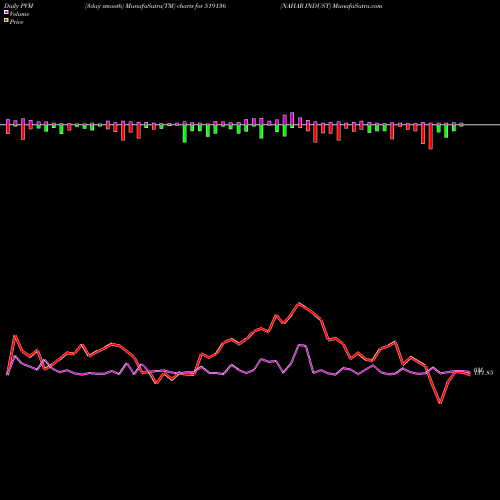Click the end-of-line price value label

click(x=483, y=373)
